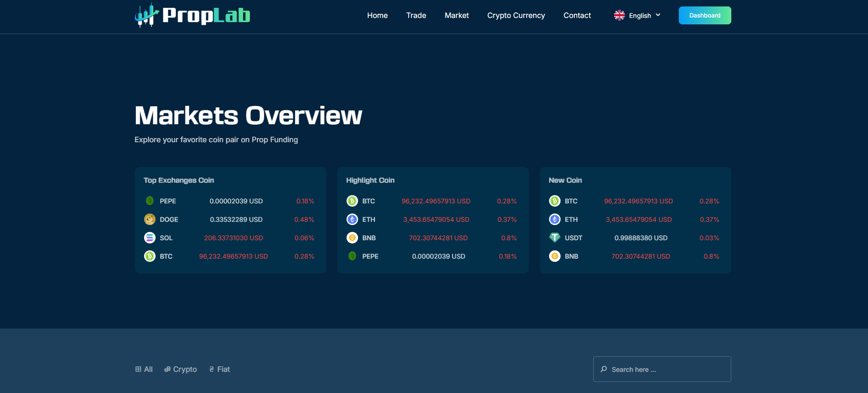Click the UK flag language icon
The width and height of the screenshot is (868, 393).
(619, 16)
